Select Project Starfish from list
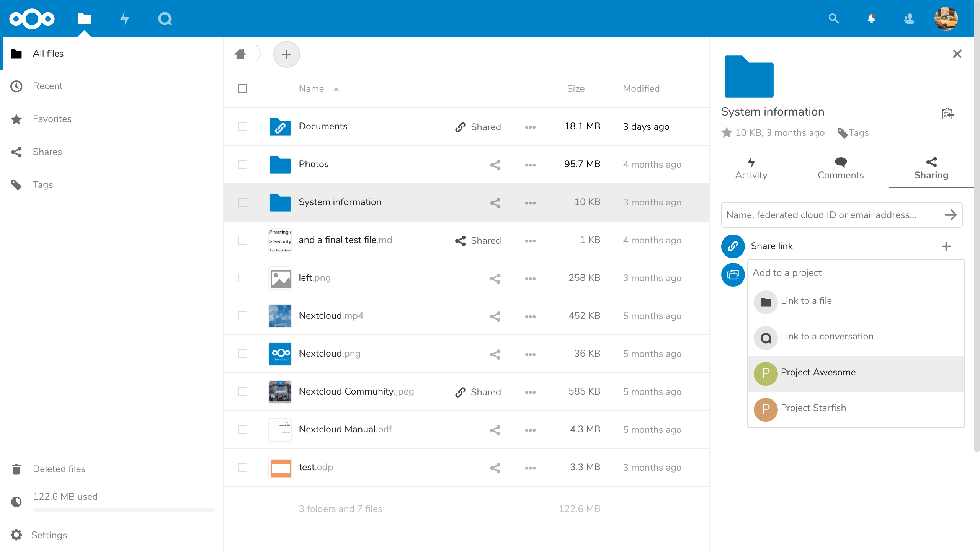Viewport: 980px width, 551px height. click(x=856, y=409)
